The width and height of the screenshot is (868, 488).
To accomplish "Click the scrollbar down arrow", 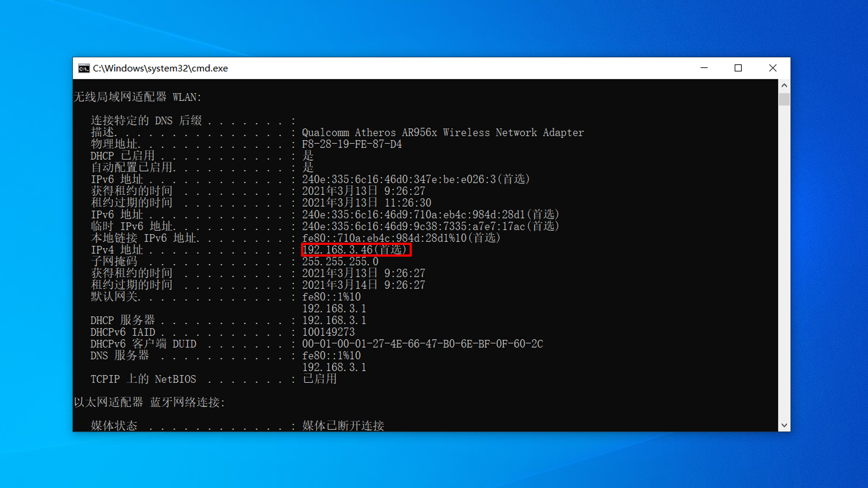I will (x=784, y=425).
